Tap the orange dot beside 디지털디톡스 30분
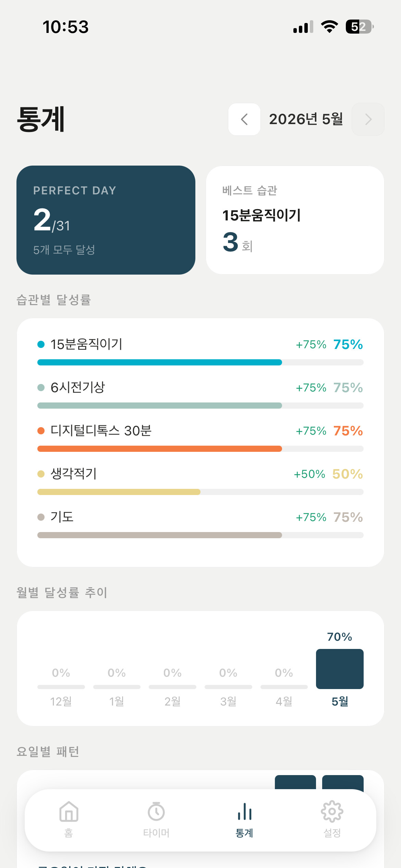 pyautogui.click(x=41, y=431)
